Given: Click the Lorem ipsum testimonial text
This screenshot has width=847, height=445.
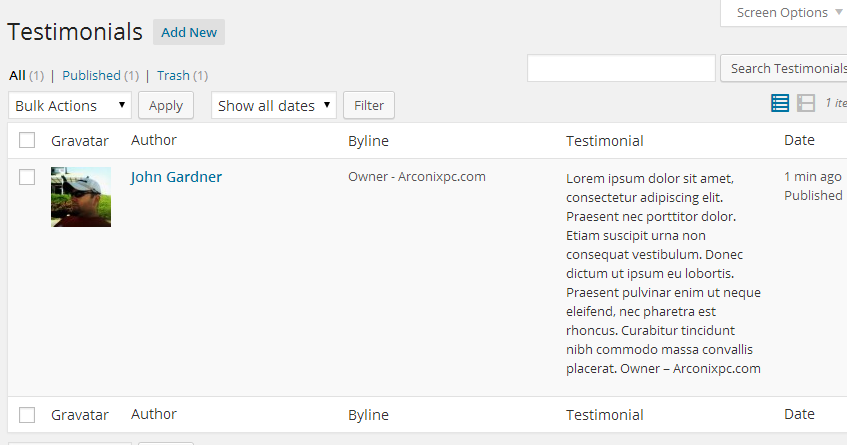Looking at the screenshot, I should tap(663, 273).
